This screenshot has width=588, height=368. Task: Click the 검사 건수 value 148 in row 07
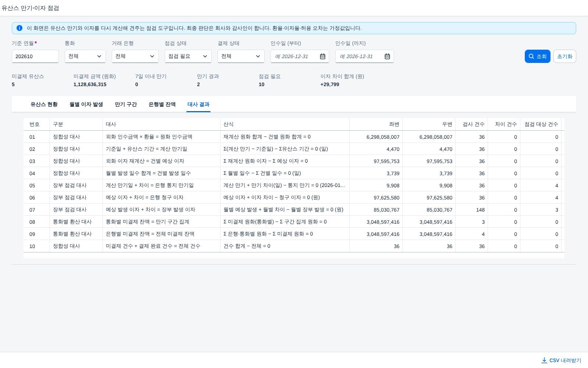pyautogui.click(x=480, y=210)
